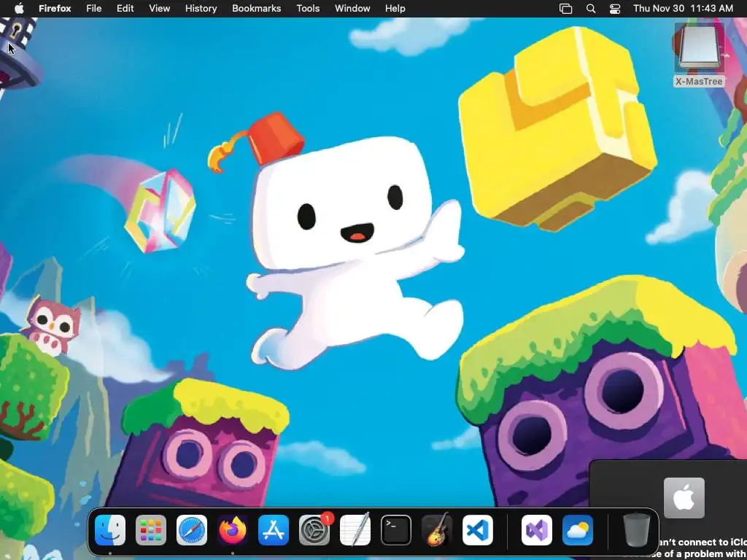Open the File menu
This screenshot has height=560, width=747.
94,9
